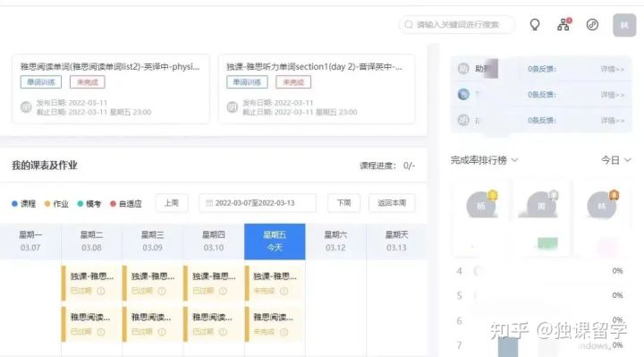Click the circular link icon in header

(592, 25)
